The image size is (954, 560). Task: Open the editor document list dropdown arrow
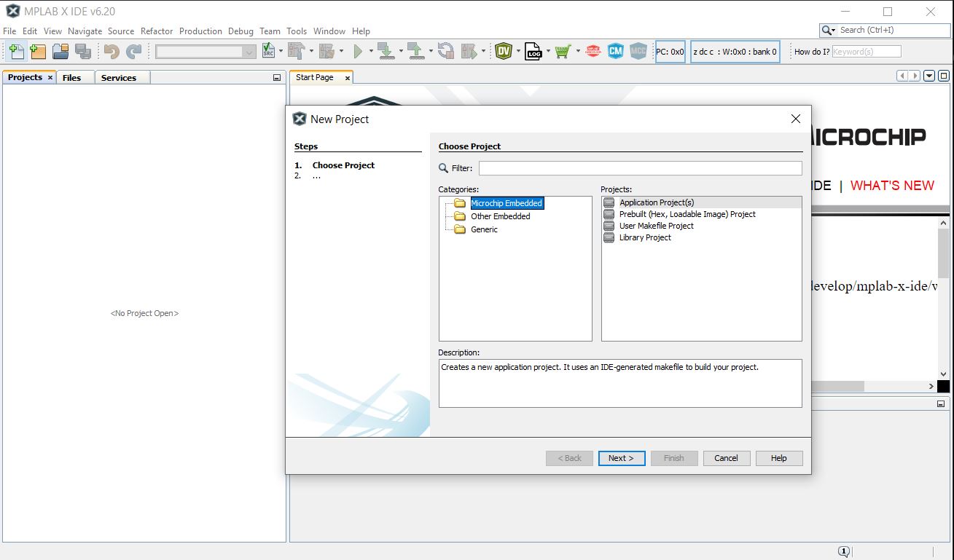928,76
